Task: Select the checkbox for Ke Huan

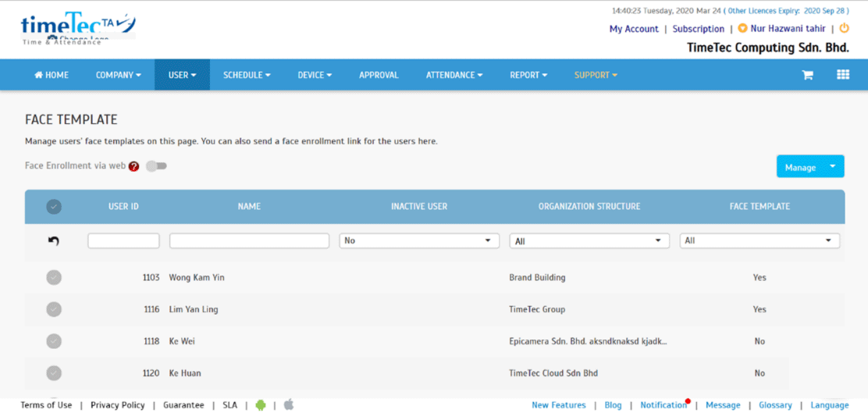Action: 54,373
